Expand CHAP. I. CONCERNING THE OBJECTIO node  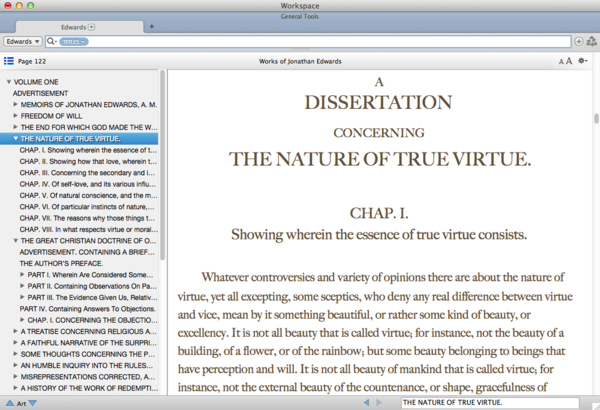[22, 320]
